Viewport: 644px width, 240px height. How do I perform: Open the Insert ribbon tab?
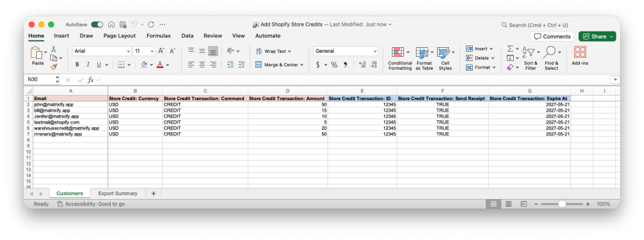(62, 36)
